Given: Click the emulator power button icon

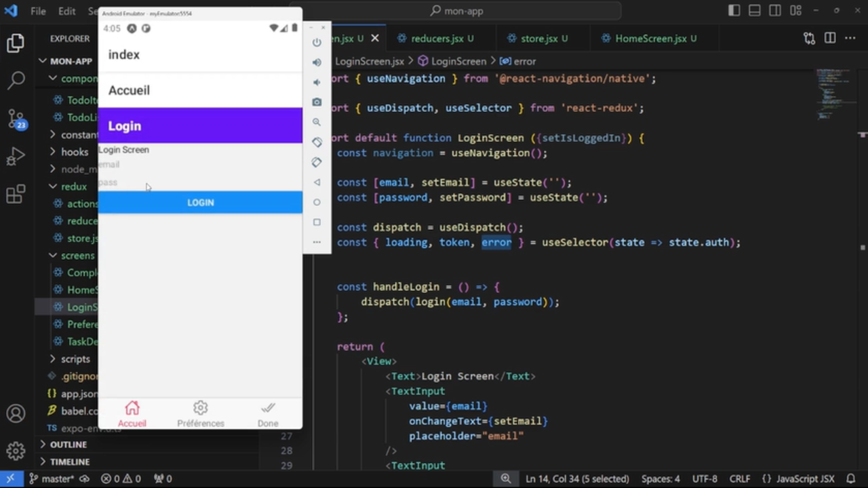Looking at the screenshot, I should pos(316,42).
